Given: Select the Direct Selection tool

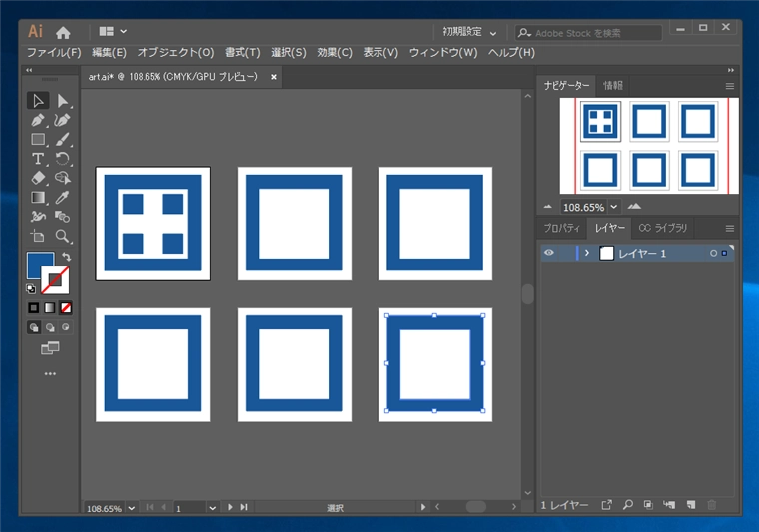Looking at the screenshot, I should pos(63,100).
